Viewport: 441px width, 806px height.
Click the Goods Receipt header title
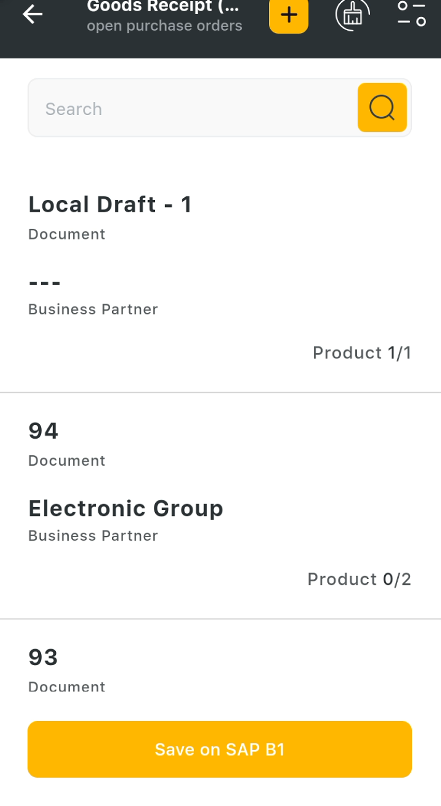coord(163,6)
